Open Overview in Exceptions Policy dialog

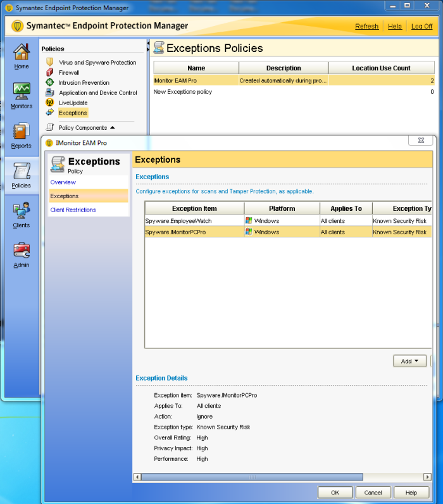pyautogui.click(x=63, y=182)
